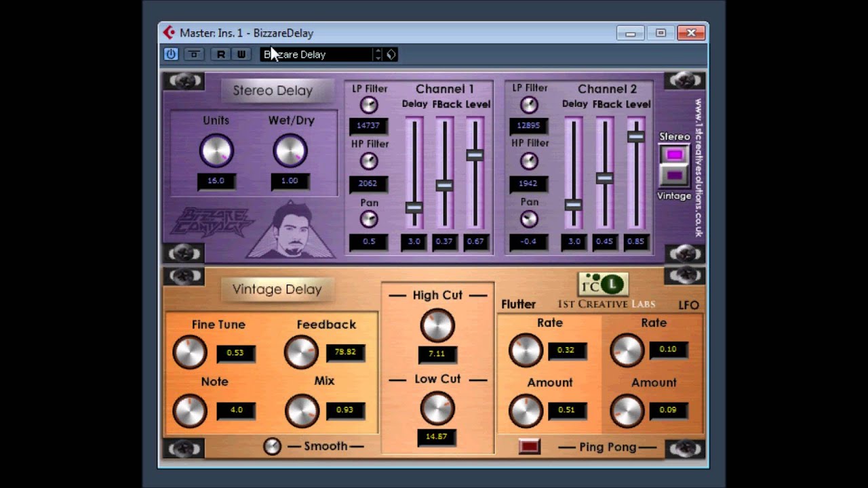Select Note value 4.0
The width and height of the screenshot is (868, 488).
click(x=235, y=410)
